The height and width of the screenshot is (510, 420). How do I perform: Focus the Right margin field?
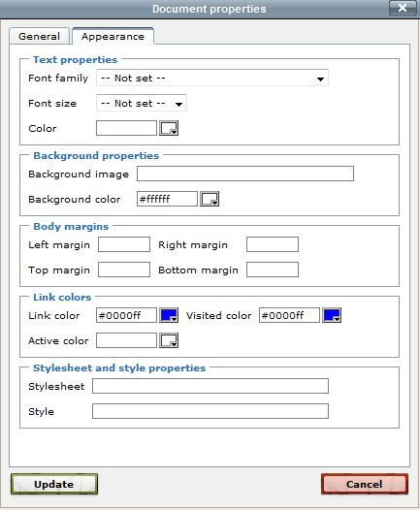pos(273,244)
